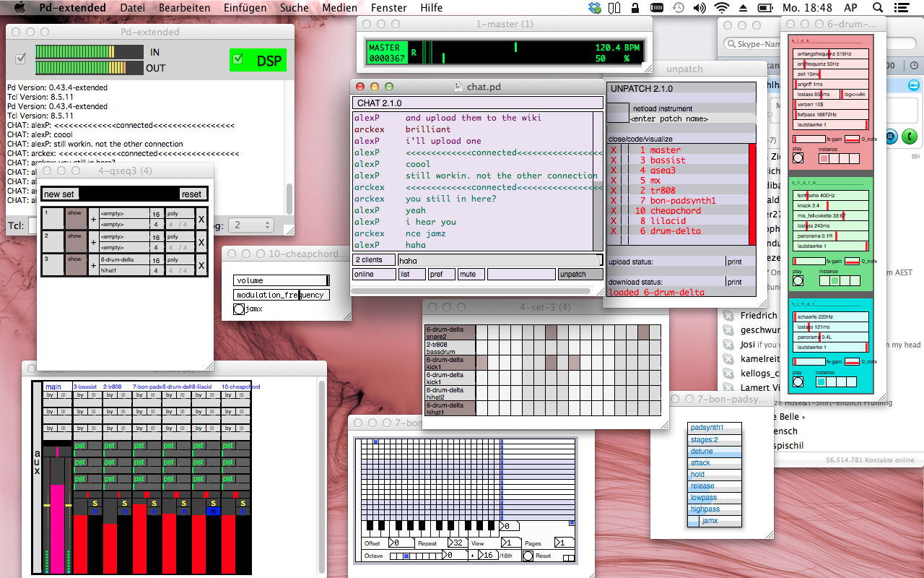
Task: Click the X next to bassist in unpatch
Action: tap(614, 160)
